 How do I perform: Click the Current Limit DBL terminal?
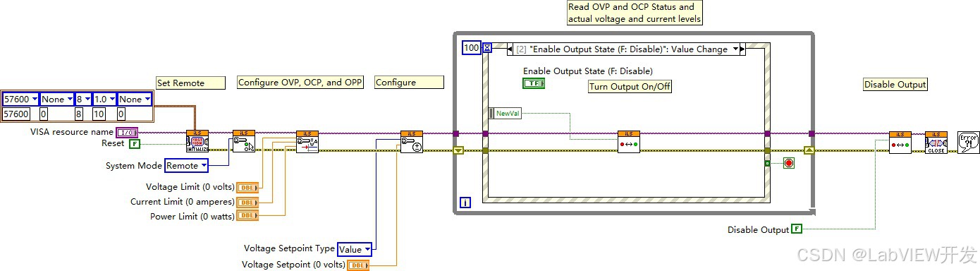tap(247, 202)
